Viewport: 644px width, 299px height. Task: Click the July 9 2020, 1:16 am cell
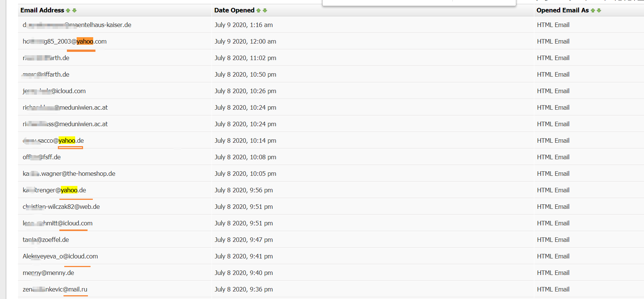click(243, 25)
